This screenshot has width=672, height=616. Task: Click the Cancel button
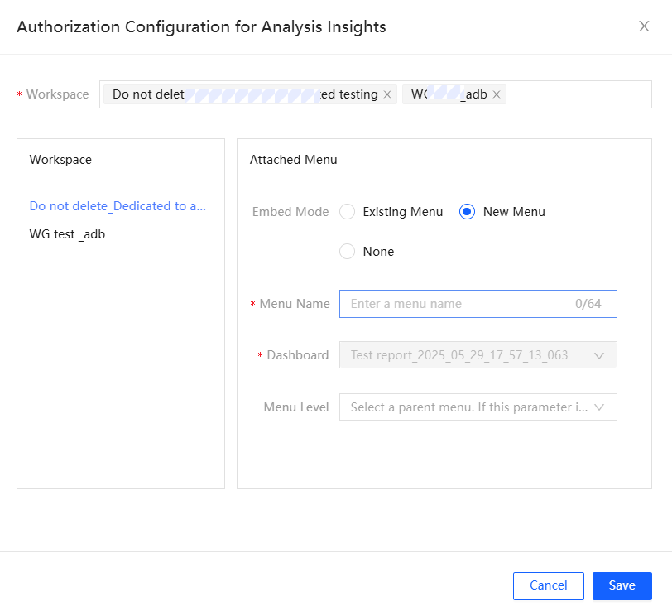click(548, 586)
